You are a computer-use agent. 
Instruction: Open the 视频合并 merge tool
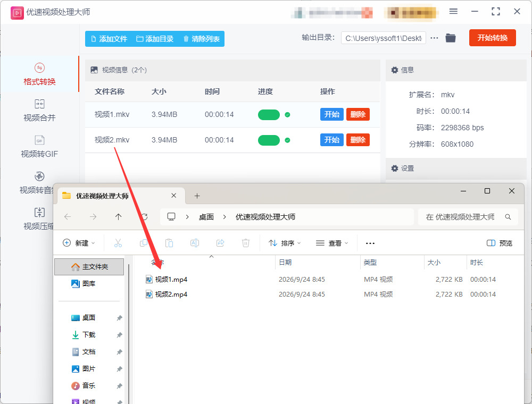[39, 111]
